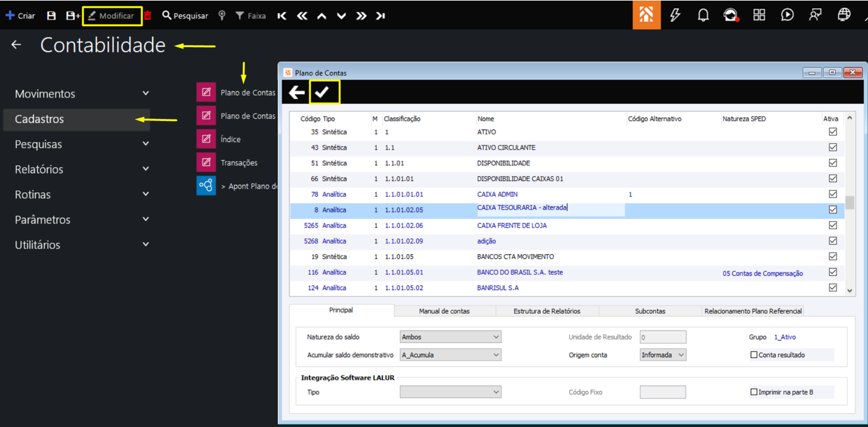Click the lightning bolt shortcut icon

[x=675, y=15]
